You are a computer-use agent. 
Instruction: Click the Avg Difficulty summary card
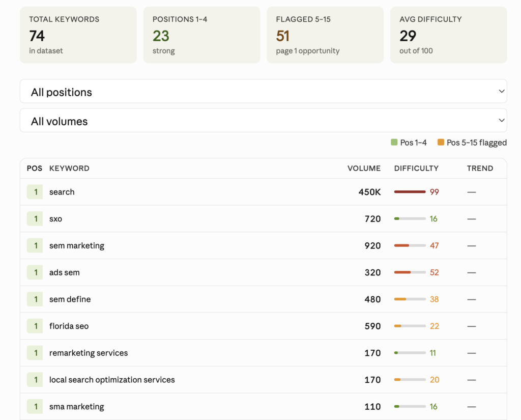pyautogui.click(x=449, y=35)
